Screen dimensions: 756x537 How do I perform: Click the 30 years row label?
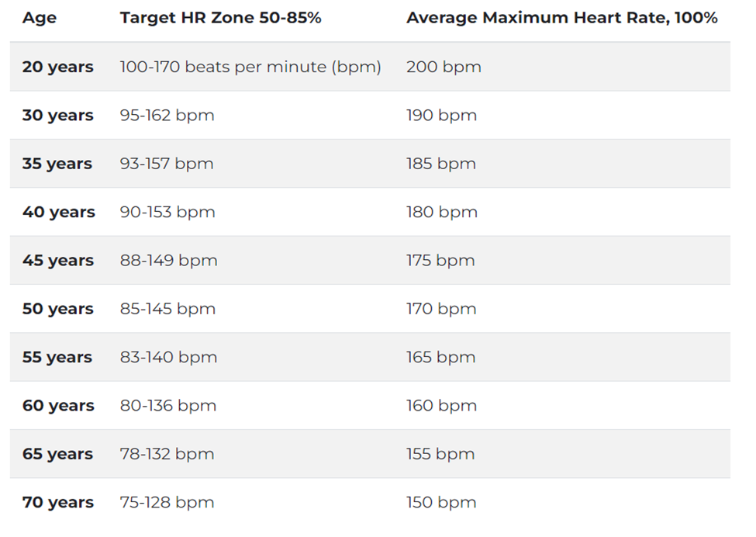57,116
